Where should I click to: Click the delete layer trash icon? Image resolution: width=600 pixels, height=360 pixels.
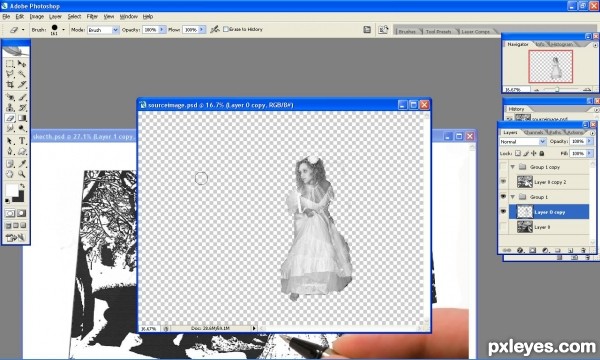pyautogui.click(x=583, y=250)
